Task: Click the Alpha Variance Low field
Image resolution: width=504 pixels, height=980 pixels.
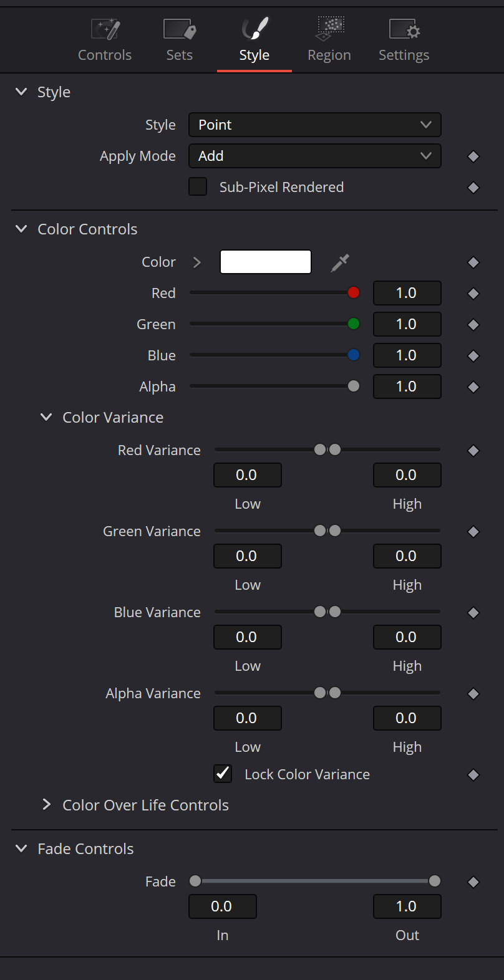Action: pyautogui.click(x=248, y=718)
